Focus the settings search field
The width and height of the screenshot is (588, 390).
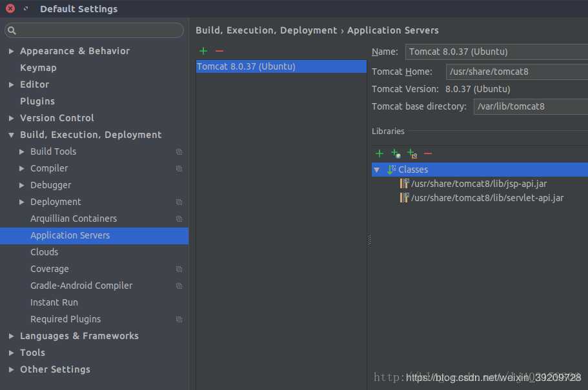94,30
